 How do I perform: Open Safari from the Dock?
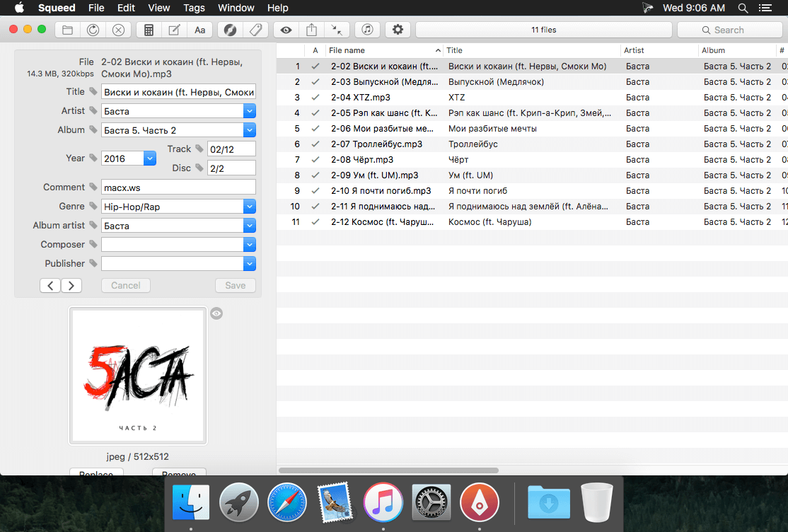(286, 502)
